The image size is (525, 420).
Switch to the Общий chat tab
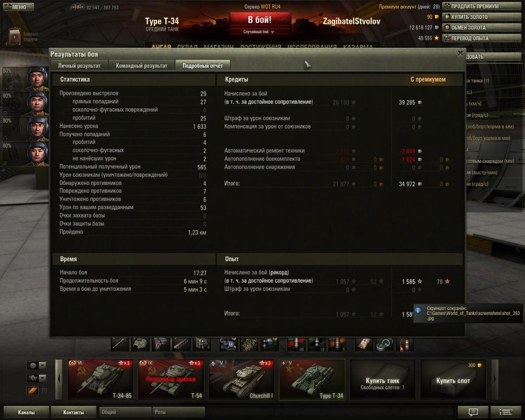tap(125, 412)
